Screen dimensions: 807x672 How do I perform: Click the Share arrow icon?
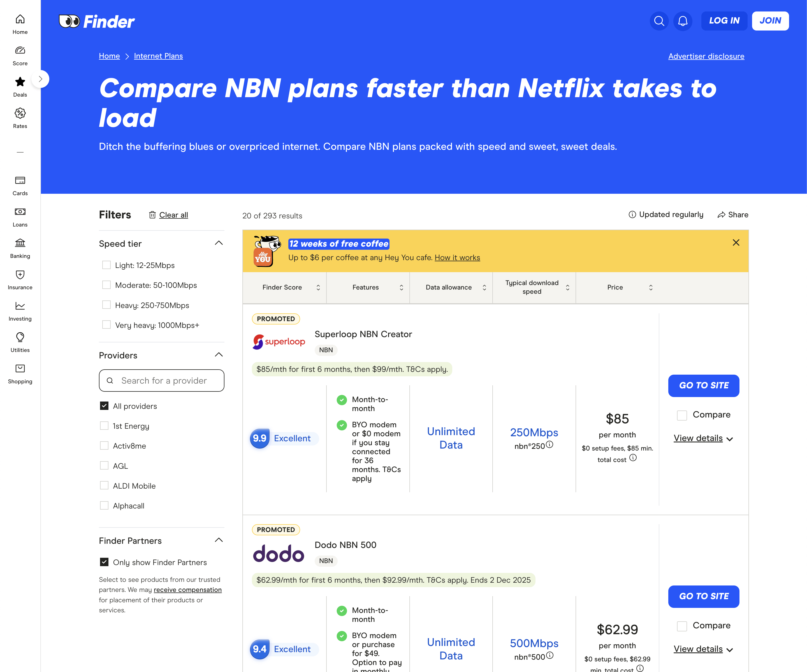coord(721,215)
